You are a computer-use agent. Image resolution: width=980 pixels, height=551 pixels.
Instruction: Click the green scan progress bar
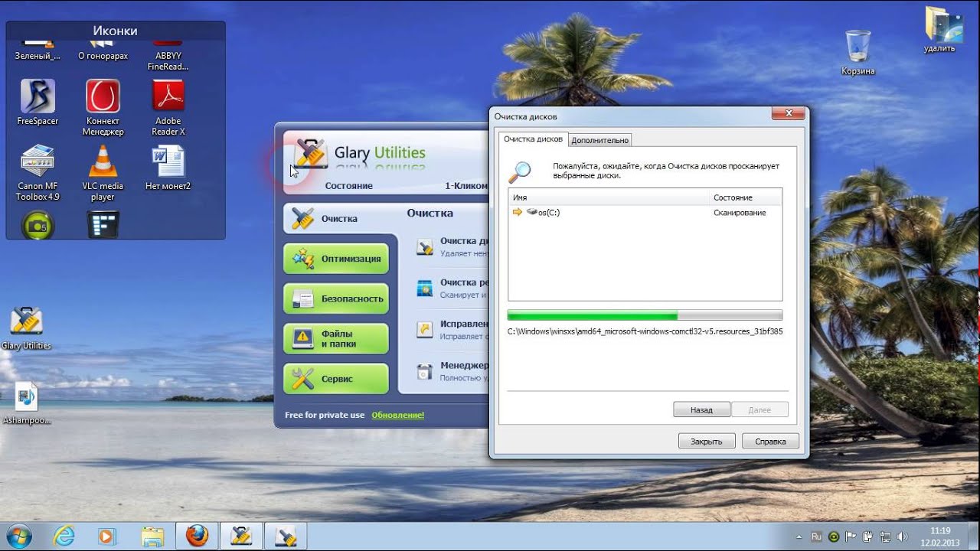pos(645,315)
